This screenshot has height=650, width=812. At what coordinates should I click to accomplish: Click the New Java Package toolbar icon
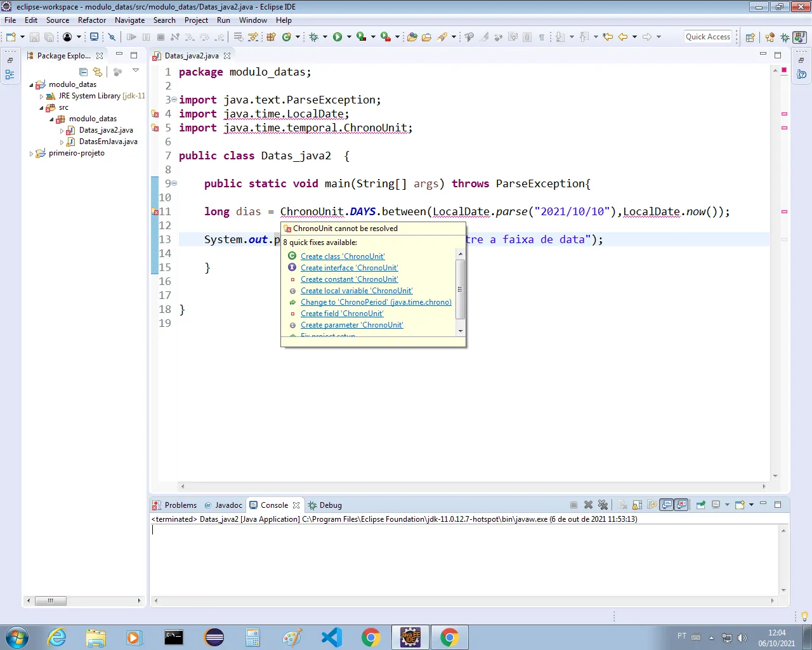[x=271, y=37]
